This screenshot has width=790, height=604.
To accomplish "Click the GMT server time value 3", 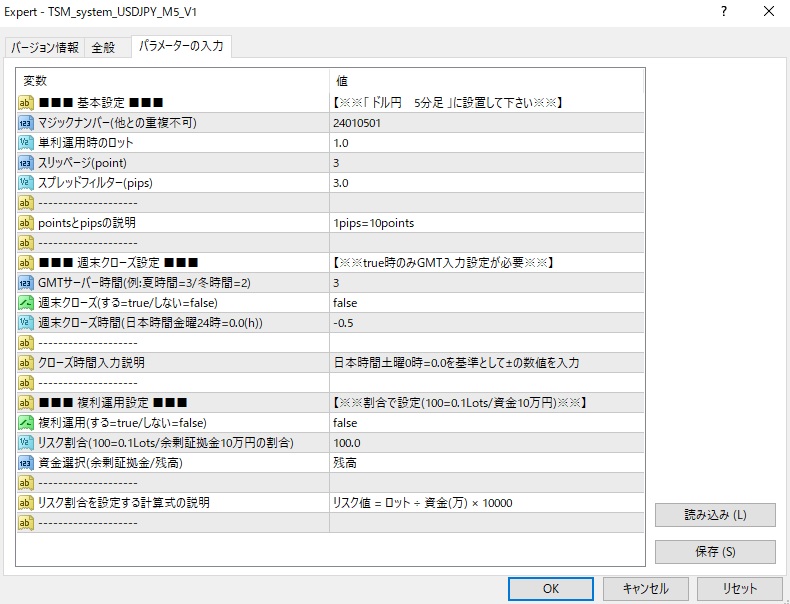I will pyautogui.click(x=487, y=283).
